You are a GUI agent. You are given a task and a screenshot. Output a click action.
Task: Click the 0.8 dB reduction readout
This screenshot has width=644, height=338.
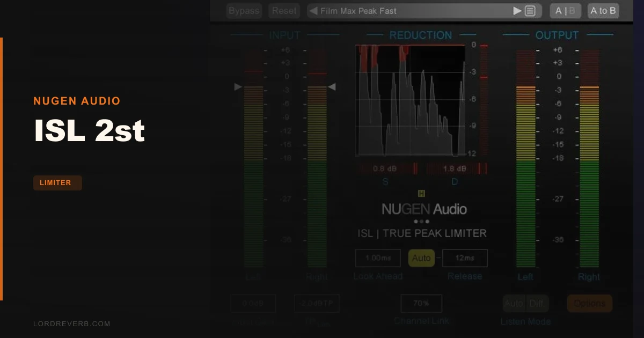pyautogui.click(x=385, y=168)
